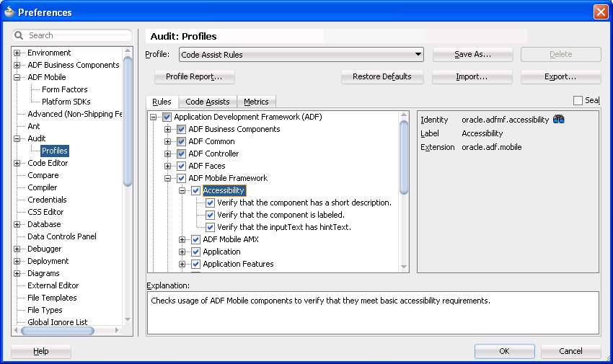Click the category tree vertical scrollbar thumb
The height and width of the screenshot is (364, 613).
[x=128, y=122]
